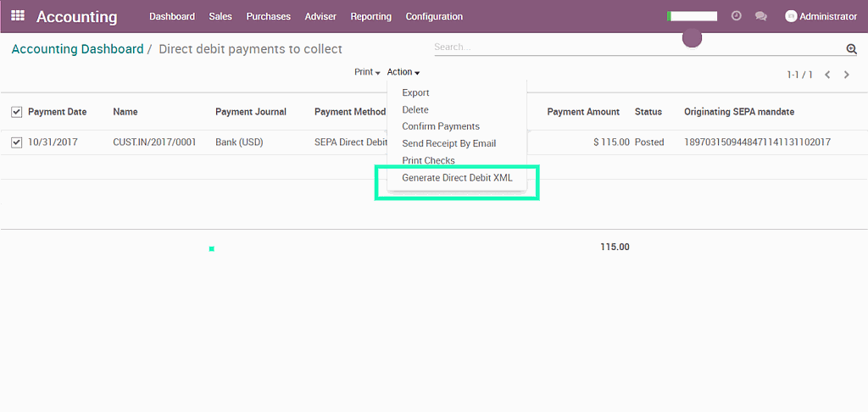
Task: Go to next page arrow
Action: point(847,75)
